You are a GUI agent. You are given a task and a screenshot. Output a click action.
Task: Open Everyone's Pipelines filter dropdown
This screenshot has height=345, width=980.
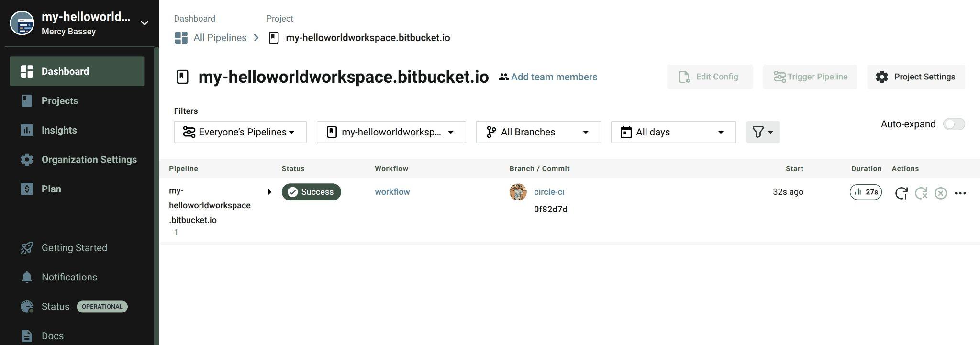tap(240, 132)
